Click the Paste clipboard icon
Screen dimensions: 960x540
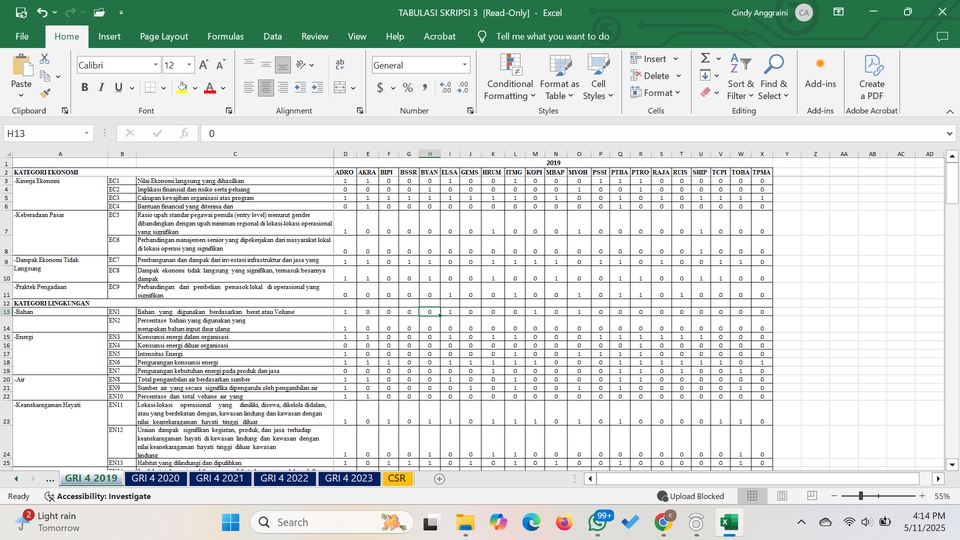[21, 64]
